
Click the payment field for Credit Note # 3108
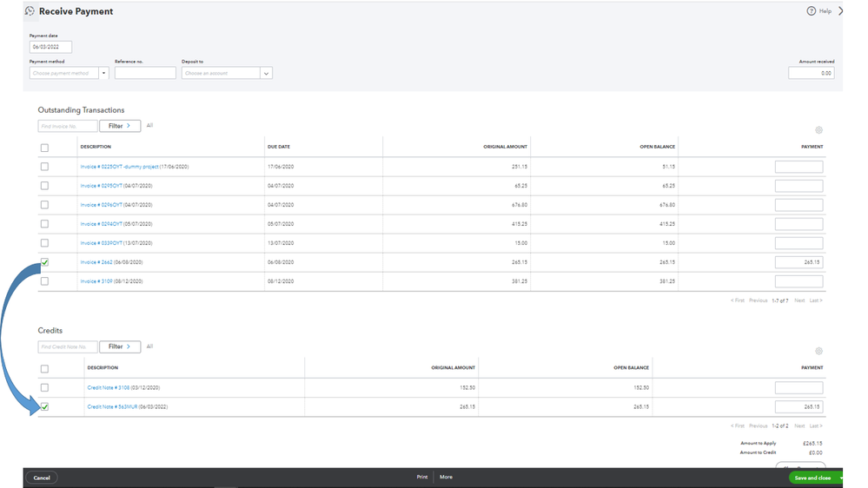798,388
